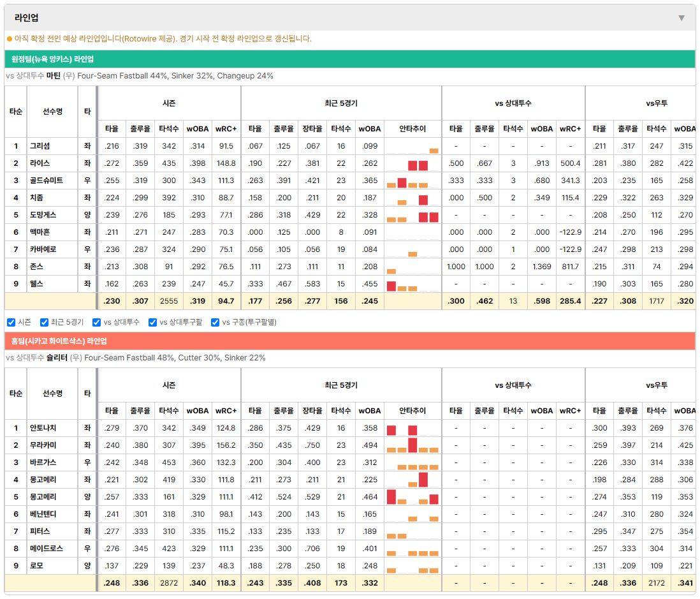Open player 그리섬 in Yankees lineup
Viewport: 700px width, 599px height.
pos(40,146)
